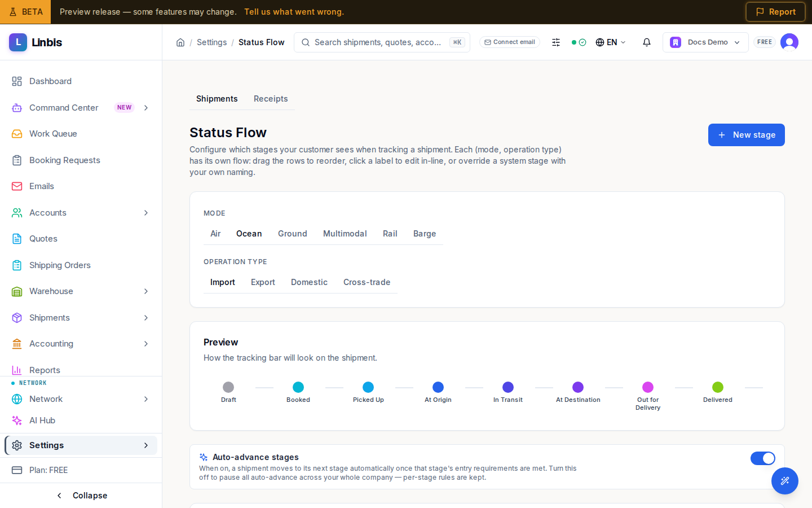
Task: Click the Connect email button
Action: 510,42
